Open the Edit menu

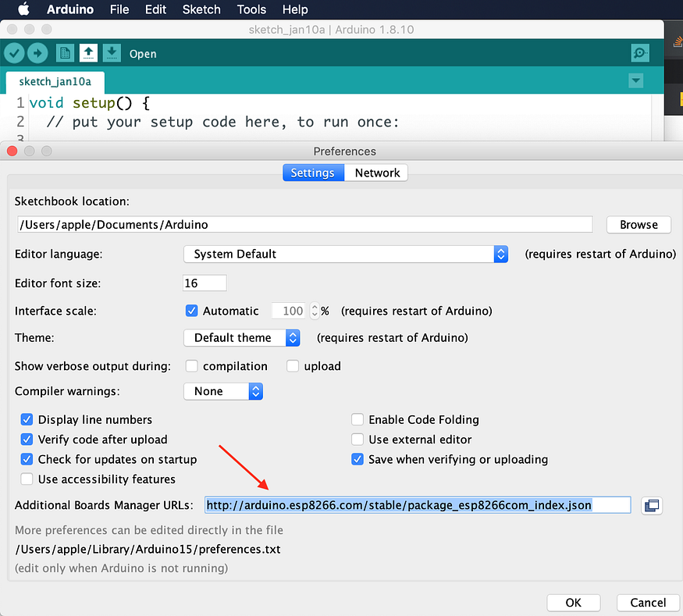click(155, 9)
